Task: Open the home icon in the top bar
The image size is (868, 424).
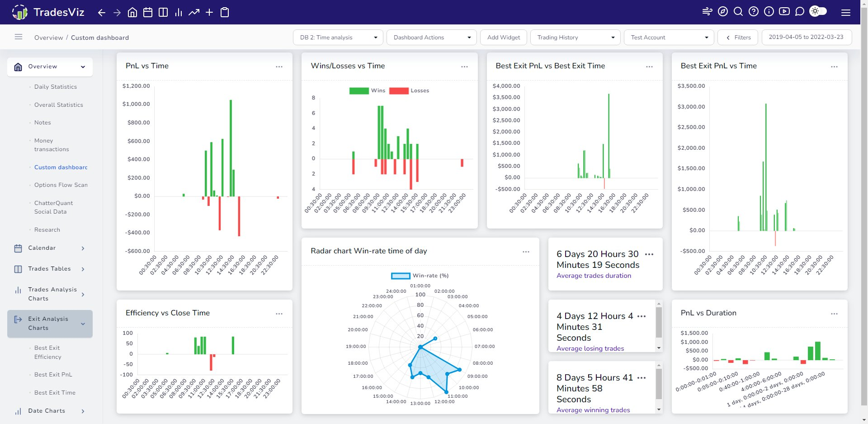Action: (132, 12)
